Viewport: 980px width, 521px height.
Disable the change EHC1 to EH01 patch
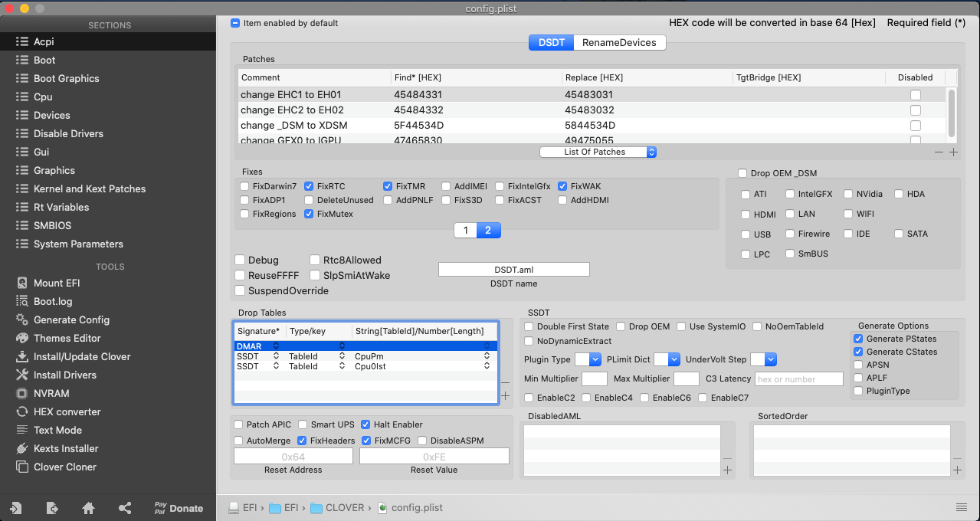(916, 95)
